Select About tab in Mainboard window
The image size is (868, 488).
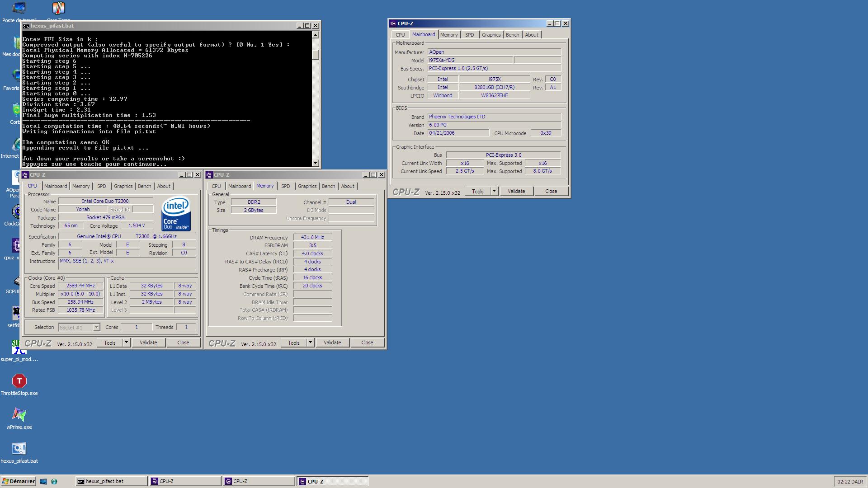point(532,35)
